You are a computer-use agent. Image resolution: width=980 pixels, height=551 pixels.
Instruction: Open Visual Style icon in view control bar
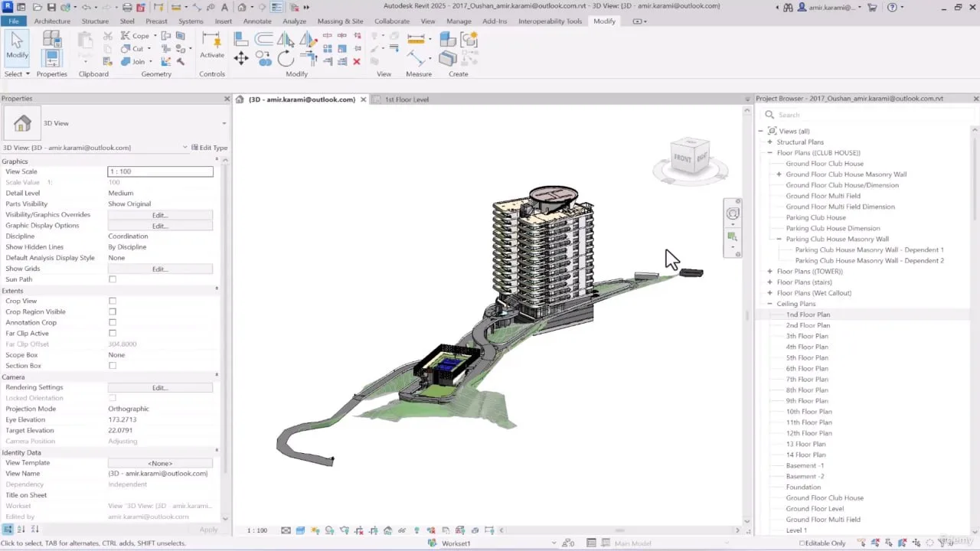300,530
